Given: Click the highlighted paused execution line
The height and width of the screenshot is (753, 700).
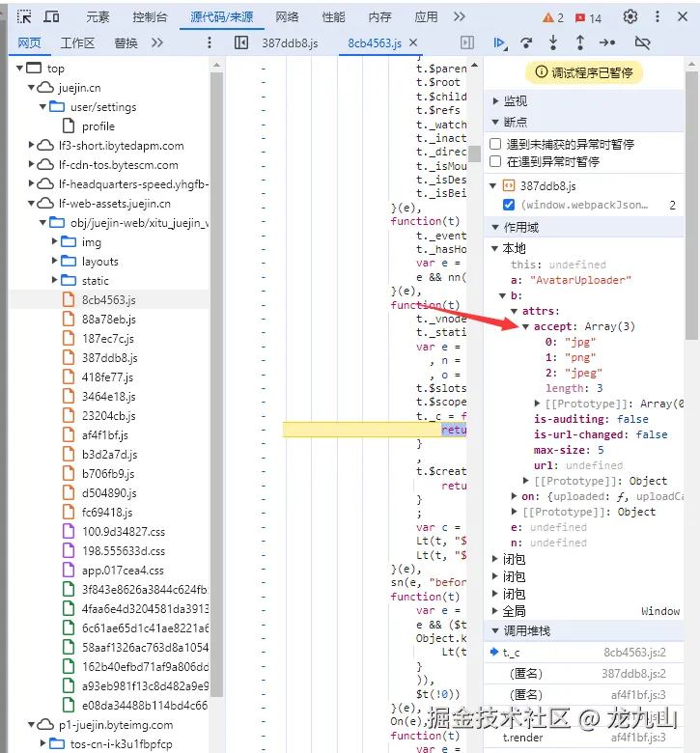Looking at the screenshot, I should 375,430.
